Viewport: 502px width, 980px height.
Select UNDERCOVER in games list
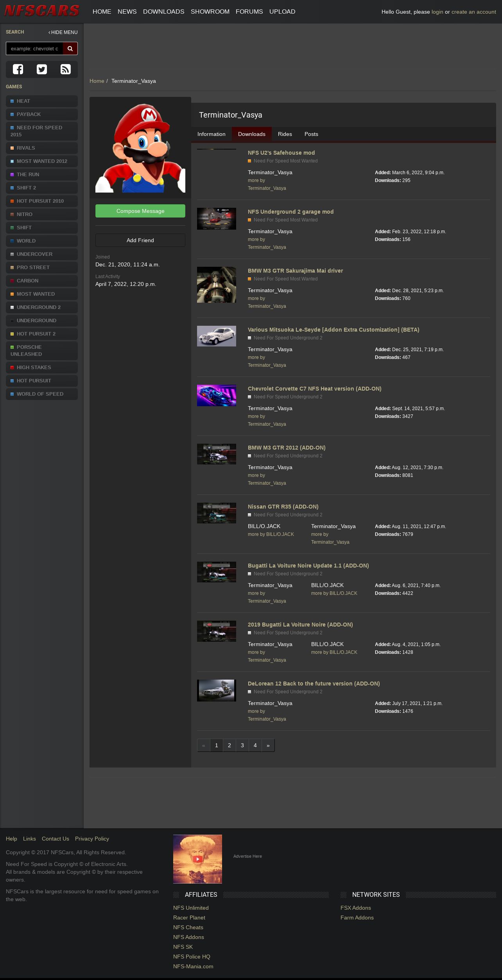(x=42, y=254)
